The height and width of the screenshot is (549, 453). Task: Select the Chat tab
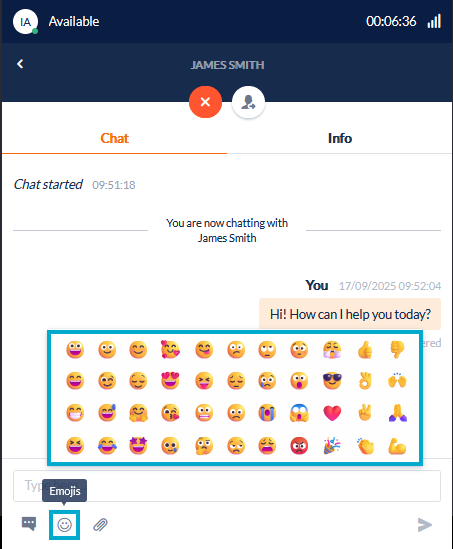coord(114,138)
